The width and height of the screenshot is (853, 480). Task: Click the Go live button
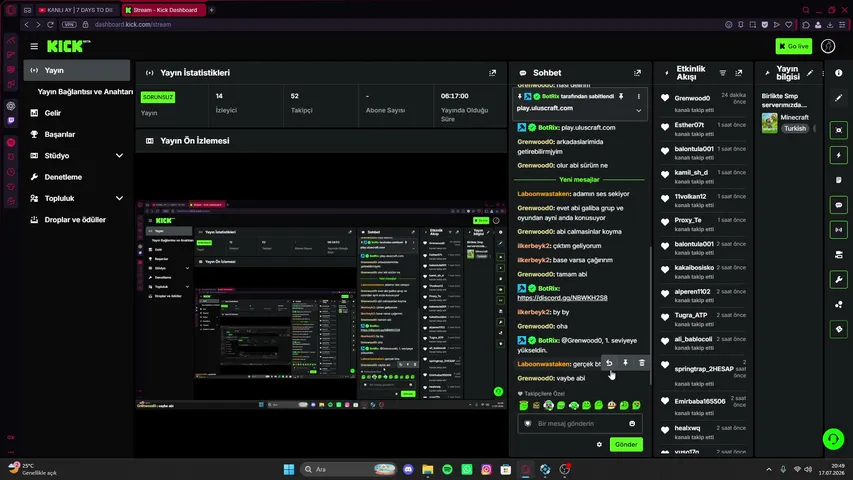coord(794,46)
